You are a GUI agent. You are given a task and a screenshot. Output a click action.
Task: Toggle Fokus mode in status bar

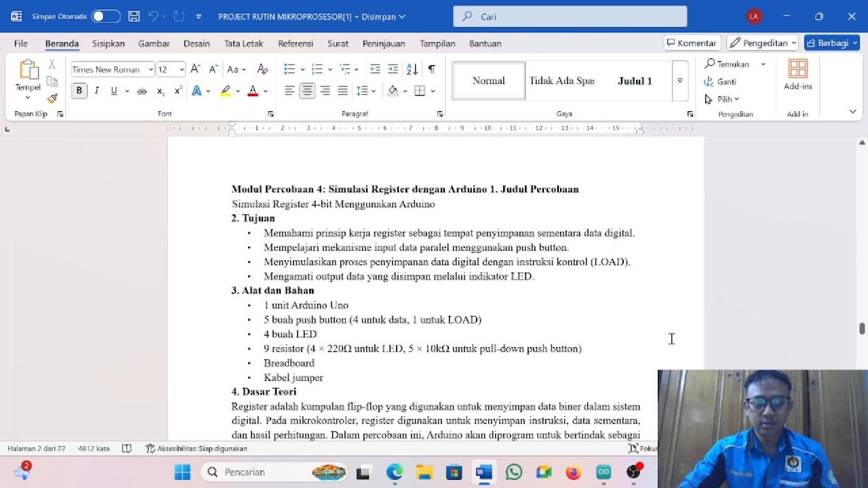(642, 448)
